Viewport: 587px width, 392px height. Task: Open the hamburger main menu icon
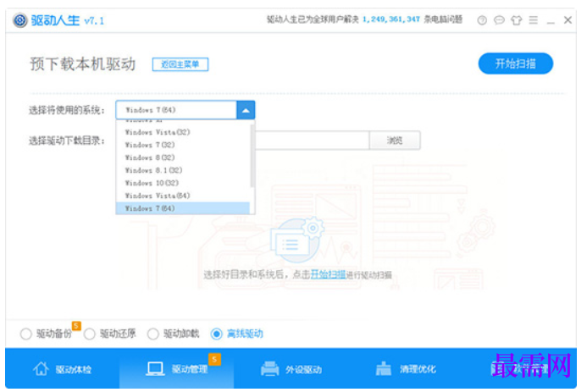pyautogui.click(x=533, y=20)
